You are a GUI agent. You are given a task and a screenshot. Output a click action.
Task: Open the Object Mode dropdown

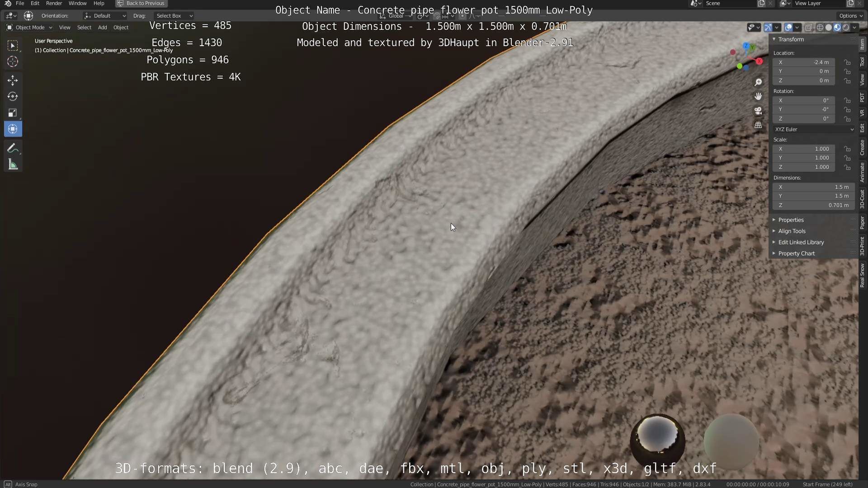coord(29,28)
